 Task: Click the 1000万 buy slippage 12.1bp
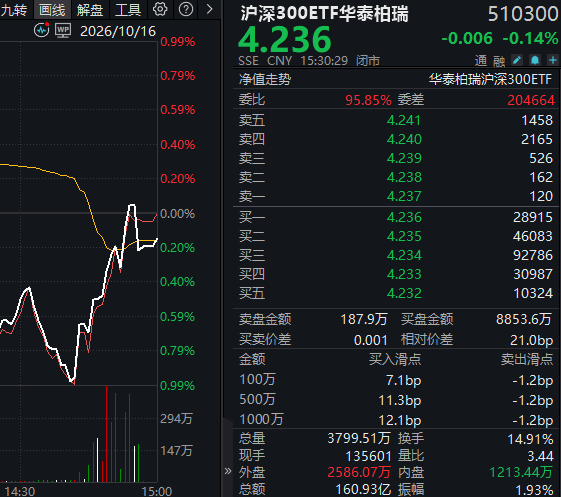[x=400, y=420]
